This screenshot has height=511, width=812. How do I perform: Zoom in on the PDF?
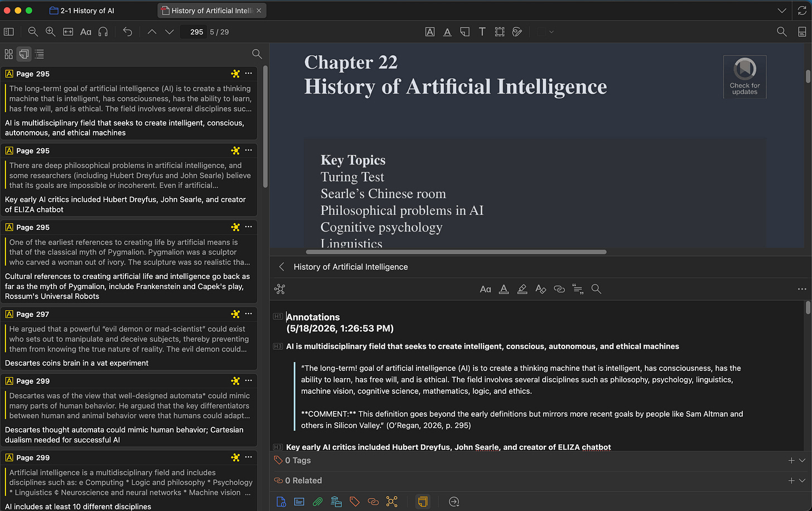tap(50, 32)
